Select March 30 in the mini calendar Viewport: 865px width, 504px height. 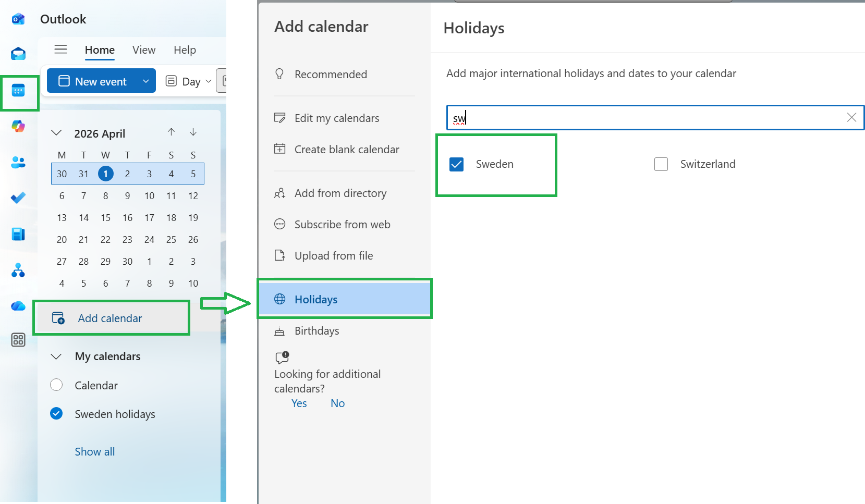pos(62,174)
